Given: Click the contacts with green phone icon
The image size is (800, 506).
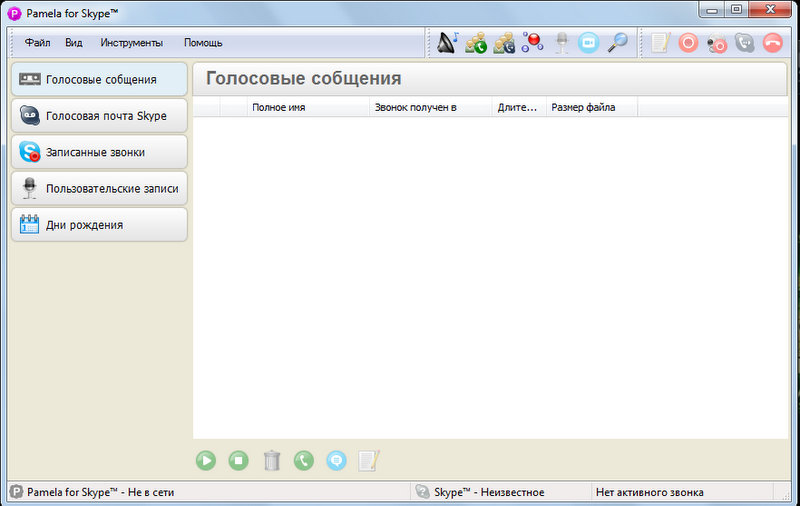Looking at the screenshot, I should point(476,43).
